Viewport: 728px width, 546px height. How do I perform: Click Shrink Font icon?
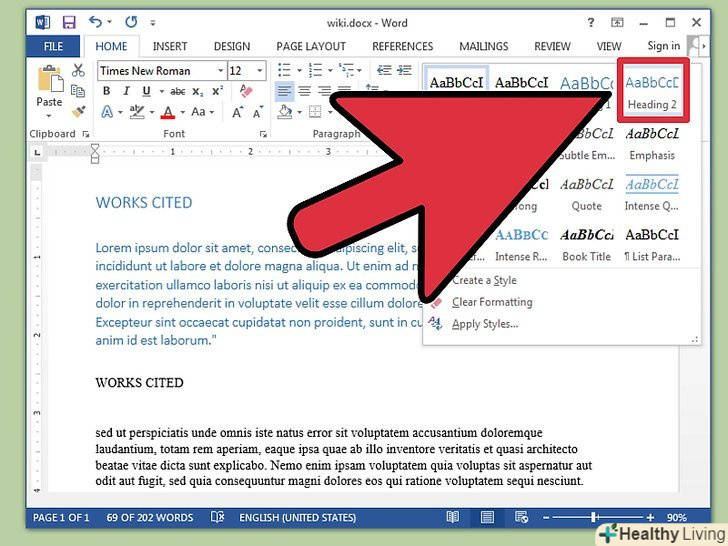(x=258, y=112)
